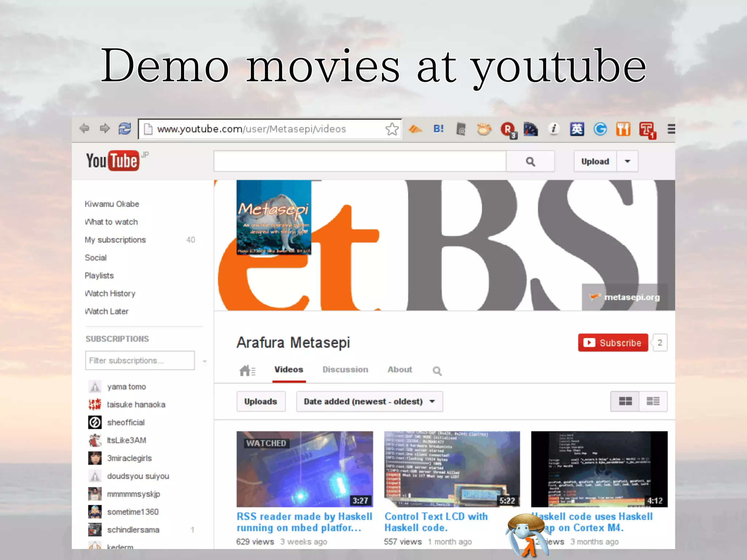
Task: Switch to grid view layout
Action: (625, 401)
